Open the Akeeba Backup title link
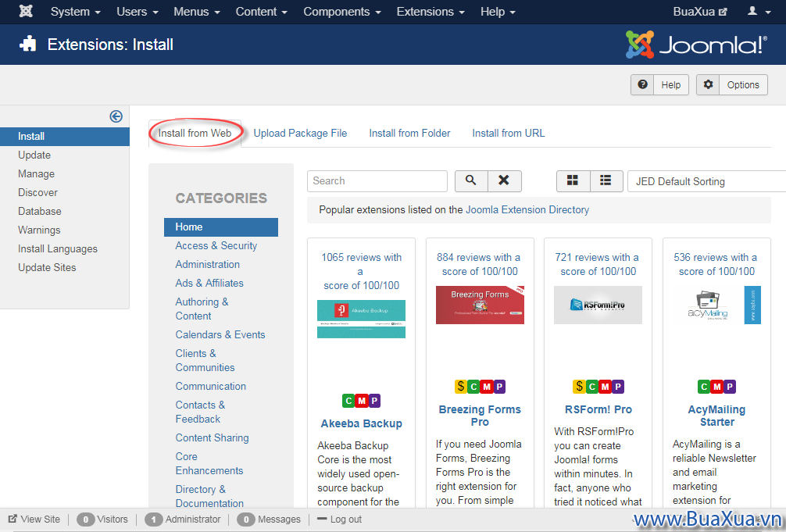786x532 pixels. pyautogui.click(x=362, y=423)
